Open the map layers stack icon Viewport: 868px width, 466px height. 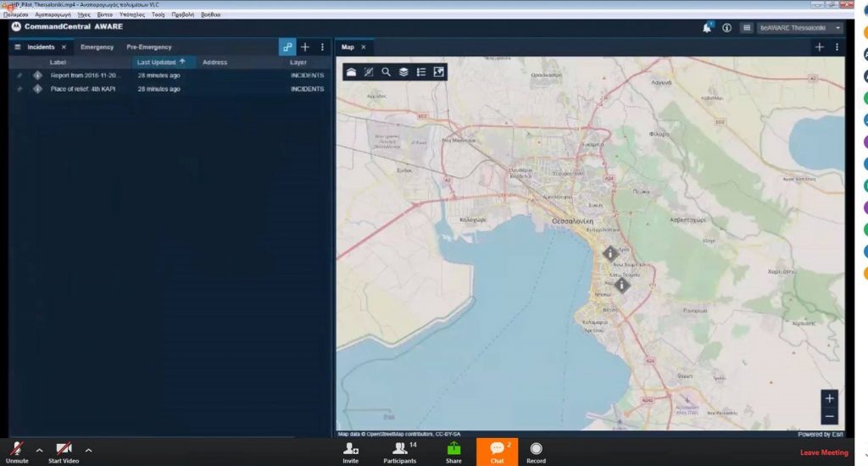pyautogui.click(x=403, y=72)
